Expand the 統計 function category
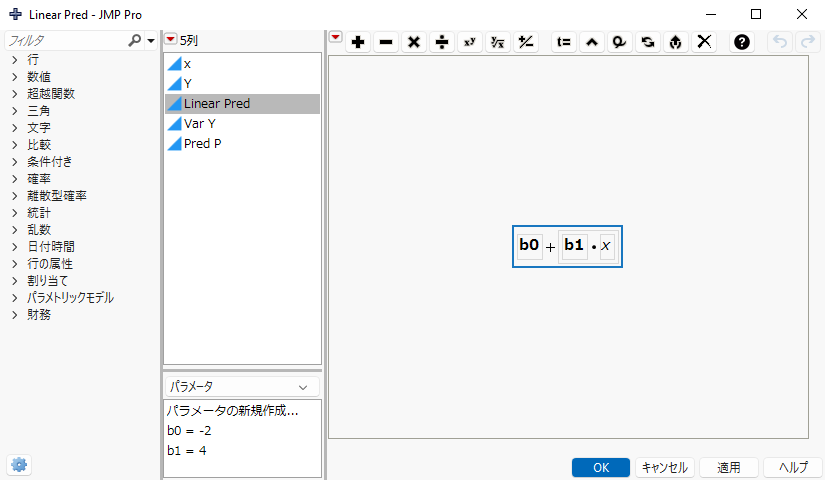Screen dimensions: 825x480 pyautogui.click(x=15, y=213)
